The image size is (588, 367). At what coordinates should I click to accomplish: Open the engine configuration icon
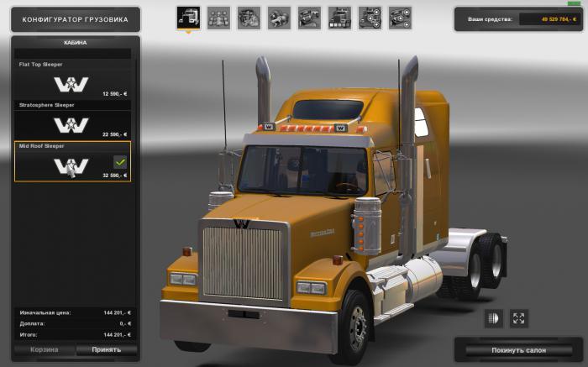[249, 17]
